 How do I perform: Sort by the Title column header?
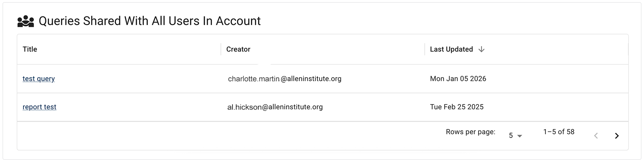[30, 49]
